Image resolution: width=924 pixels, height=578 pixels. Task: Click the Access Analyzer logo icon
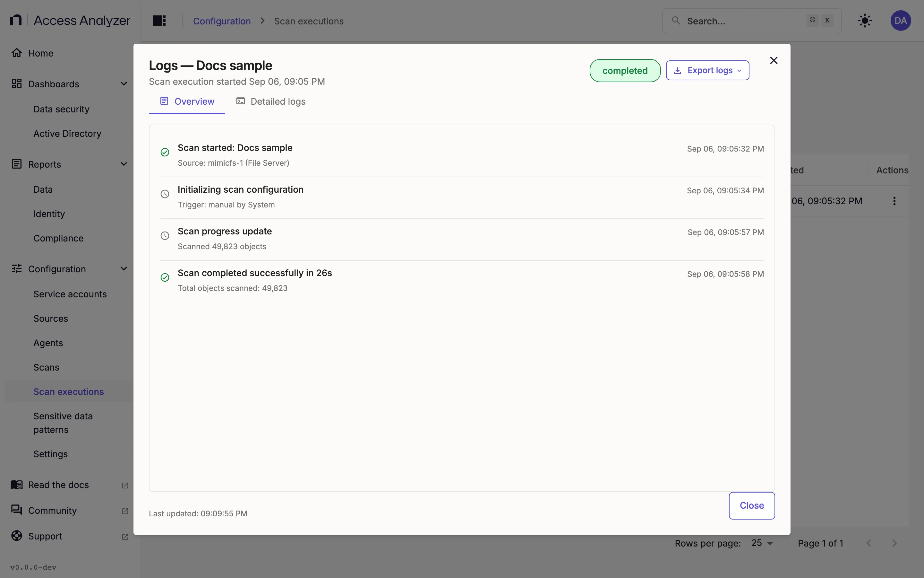pos(16,20)
